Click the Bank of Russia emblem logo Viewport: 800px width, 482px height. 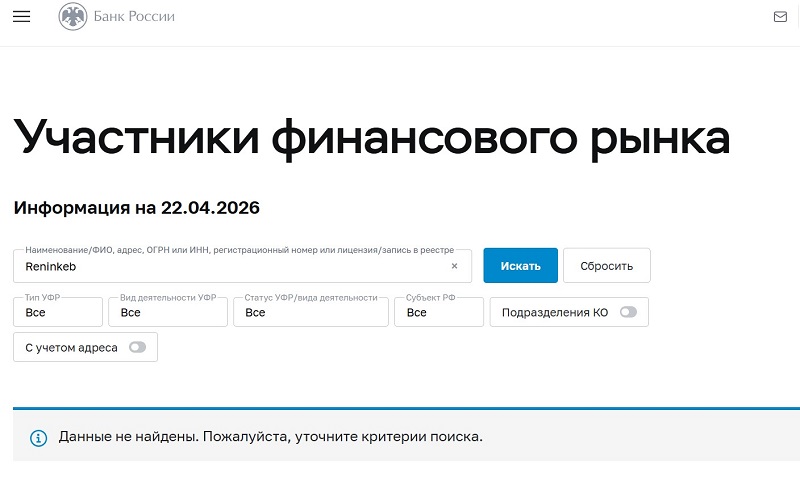tap(73, 16)
